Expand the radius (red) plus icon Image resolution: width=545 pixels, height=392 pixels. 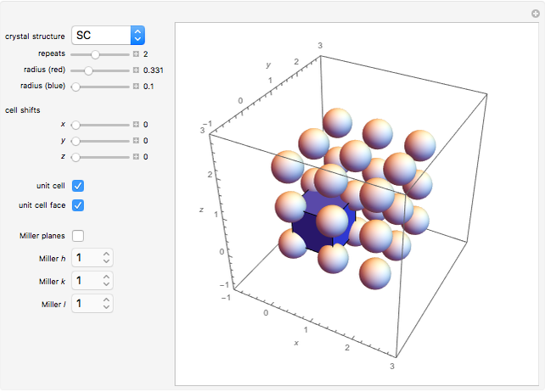click(x=136, y=70)
